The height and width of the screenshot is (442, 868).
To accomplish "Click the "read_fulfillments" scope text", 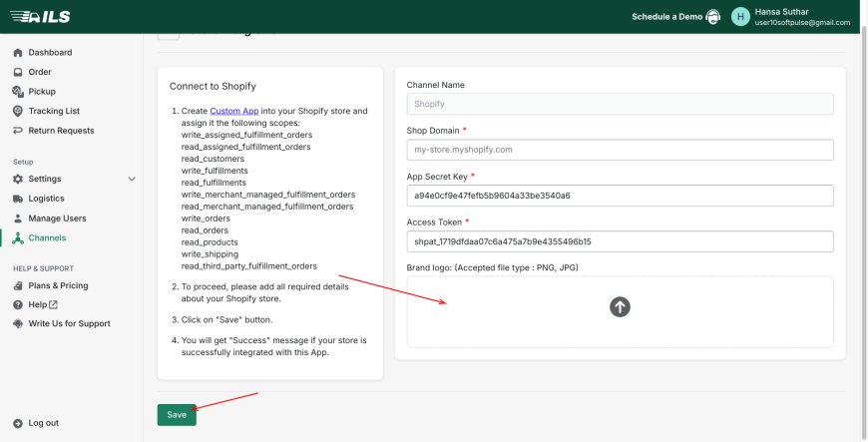I will 214,183.
